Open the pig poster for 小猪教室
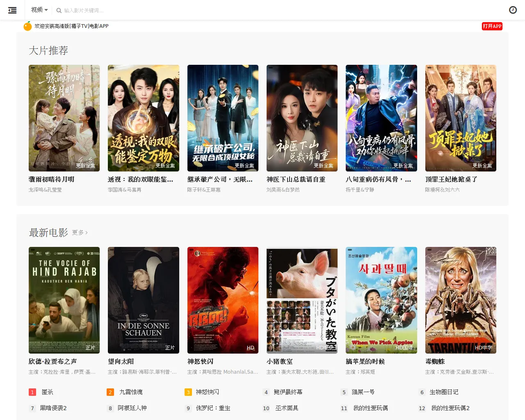The width and height of the screenshot is (525, 420). pyautogui.click(x=302, y=300)
